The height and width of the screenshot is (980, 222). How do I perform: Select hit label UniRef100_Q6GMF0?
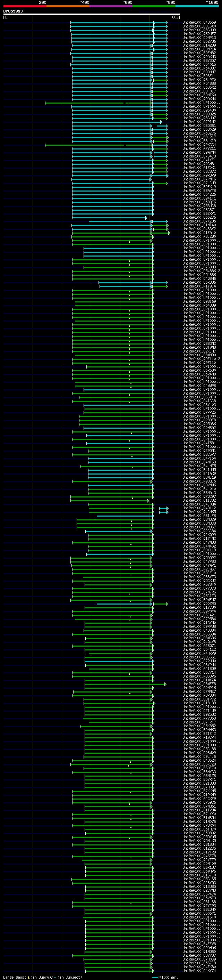click(x=199, y=397)
